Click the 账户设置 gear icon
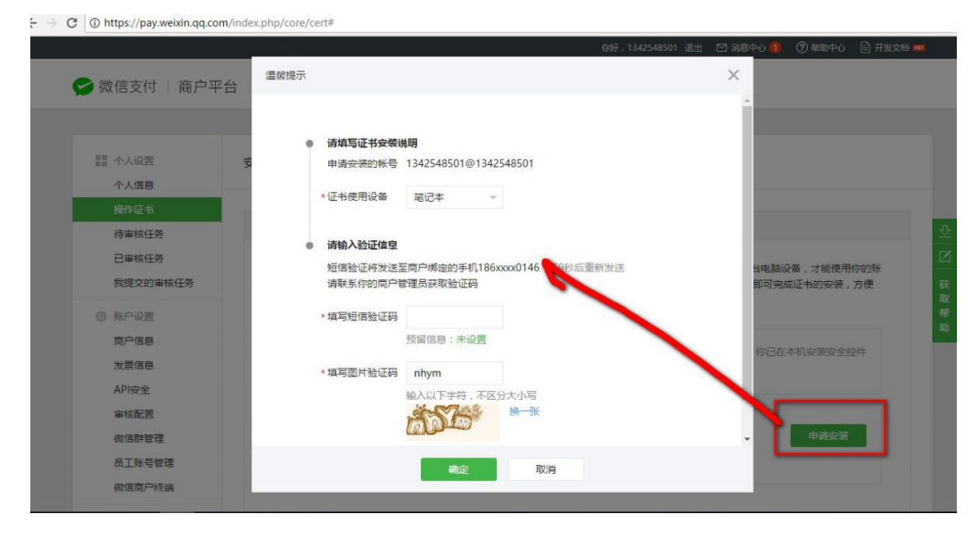The height and width of the screenshot is (539, 980). [x=100, y=317]
